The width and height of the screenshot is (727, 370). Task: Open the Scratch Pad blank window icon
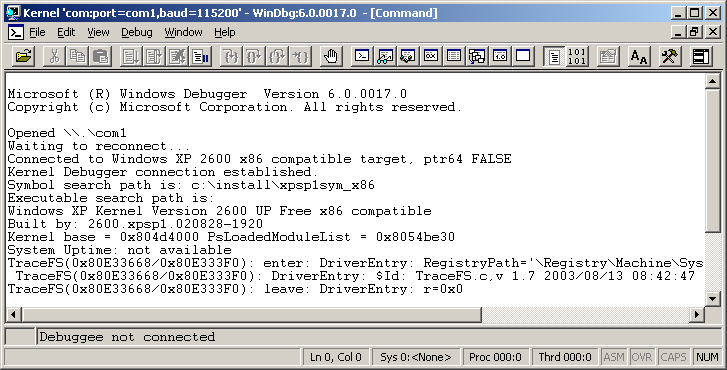(x=523, y=56)
